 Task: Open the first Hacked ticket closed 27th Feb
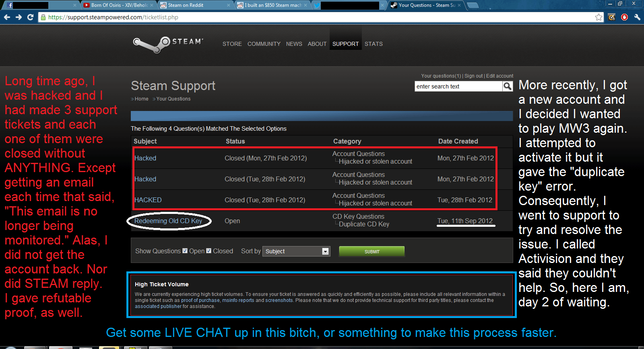(145, 158)
